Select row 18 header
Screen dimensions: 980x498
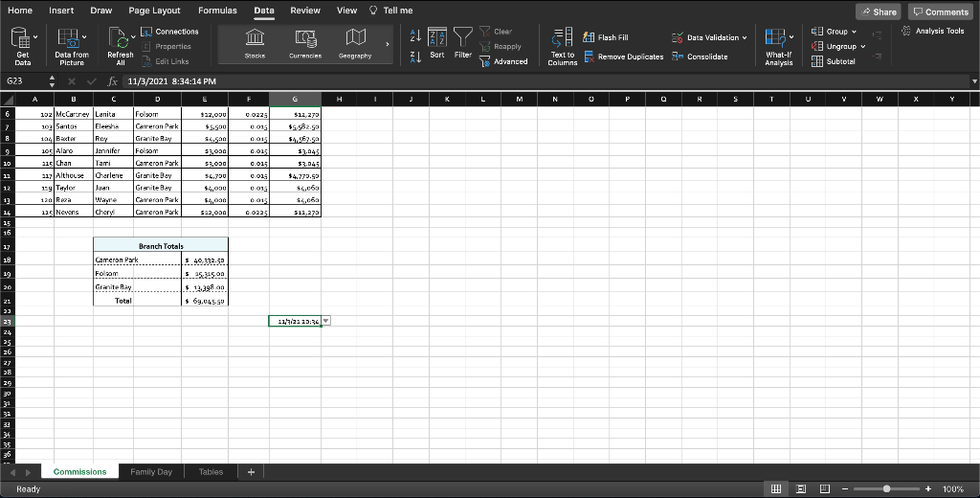(8, 260)
